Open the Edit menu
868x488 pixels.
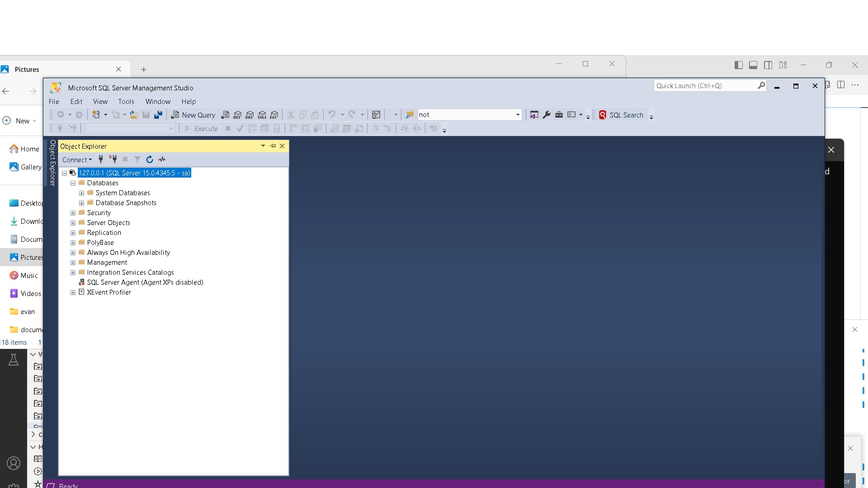pyautogui.click(x=76, y=102)
